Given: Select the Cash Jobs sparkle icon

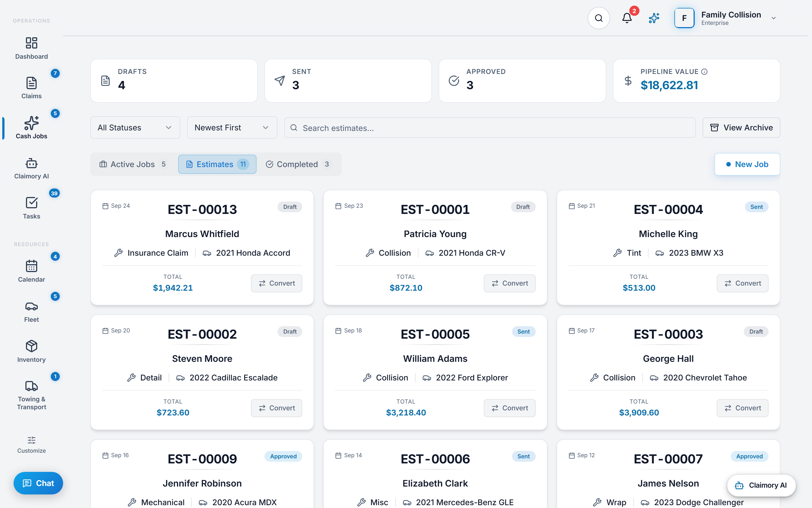Looking at the screenshot, I should tap(32, 123).
